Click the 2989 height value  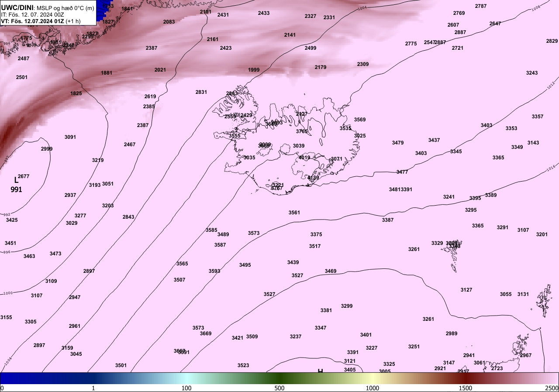pos(452,334)
